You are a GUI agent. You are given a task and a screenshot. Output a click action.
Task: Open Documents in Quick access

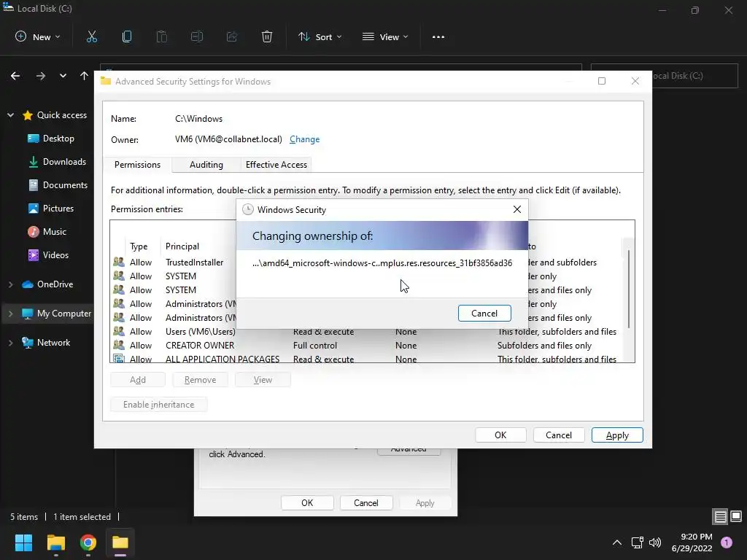pos(58,185)
